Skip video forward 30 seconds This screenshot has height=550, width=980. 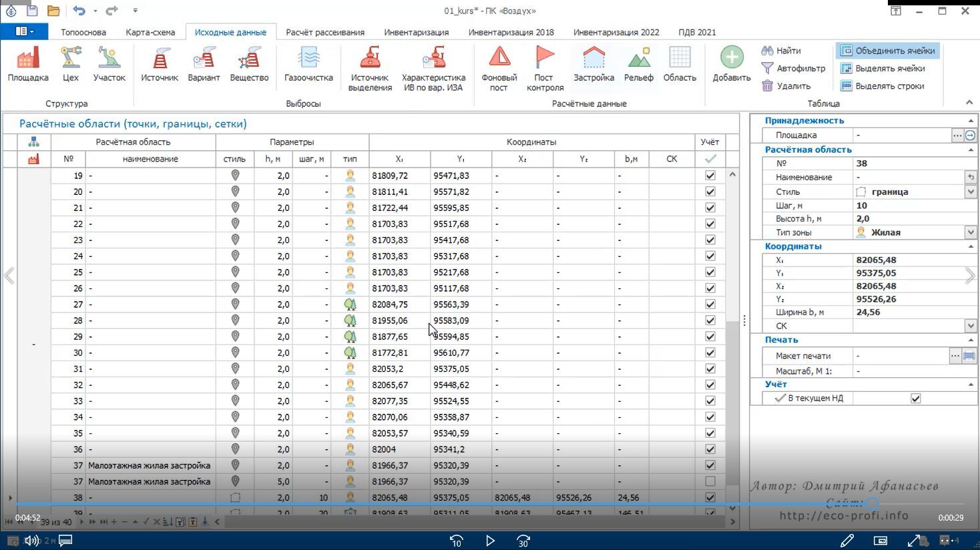[523, 541]
